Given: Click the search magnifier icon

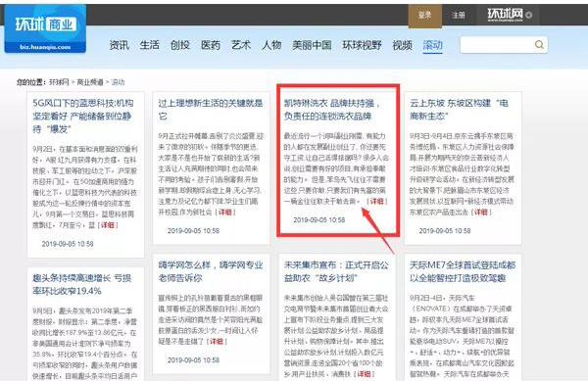Looking at the screenshot, I should coord(539,45).
